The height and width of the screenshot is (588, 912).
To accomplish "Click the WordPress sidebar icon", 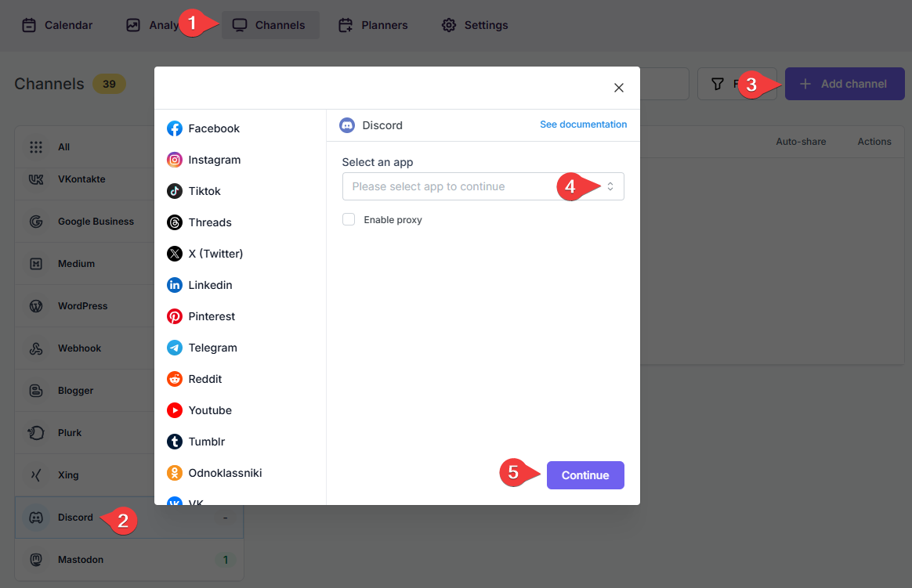I will (x=36, y=306).
